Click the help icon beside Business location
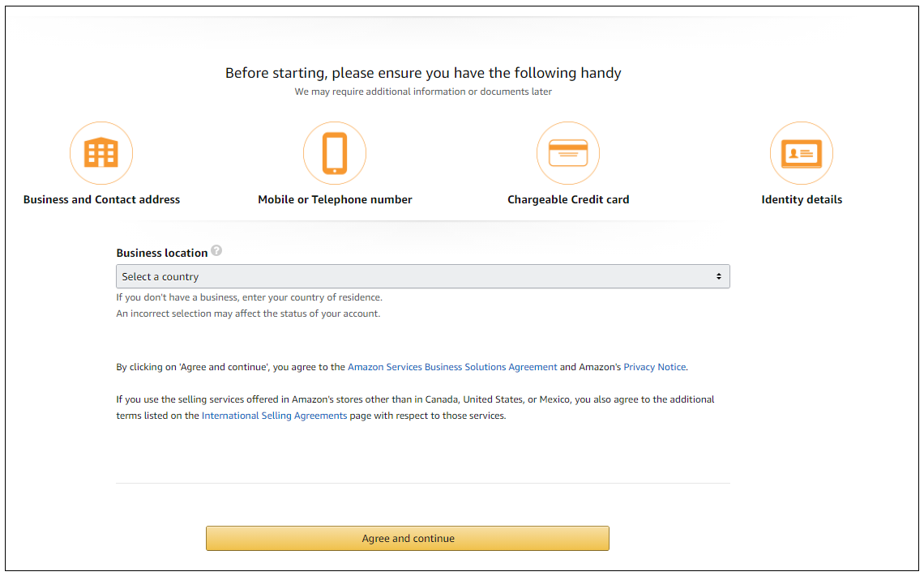Viewport: 924px width, 576px height. (x=216, y=252)
